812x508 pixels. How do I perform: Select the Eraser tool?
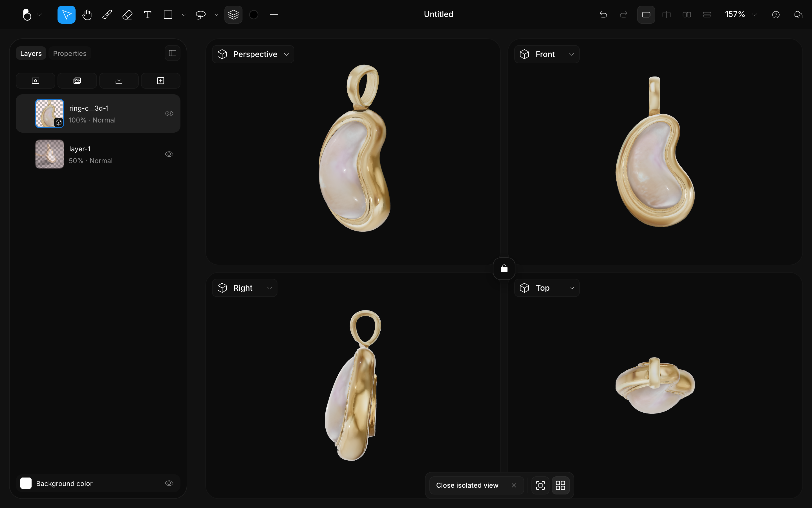[x=127, y=14]
